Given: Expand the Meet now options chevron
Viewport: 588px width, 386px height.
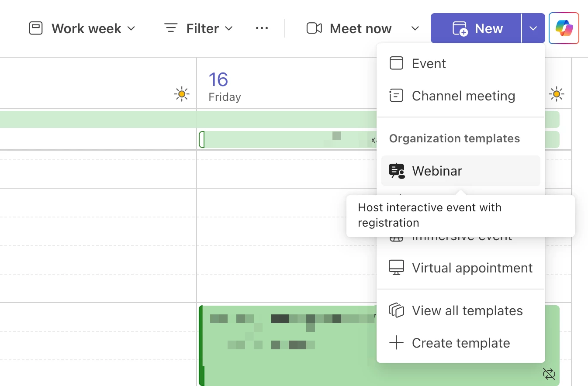Looking at the screenshot, I should pos(415,28).
